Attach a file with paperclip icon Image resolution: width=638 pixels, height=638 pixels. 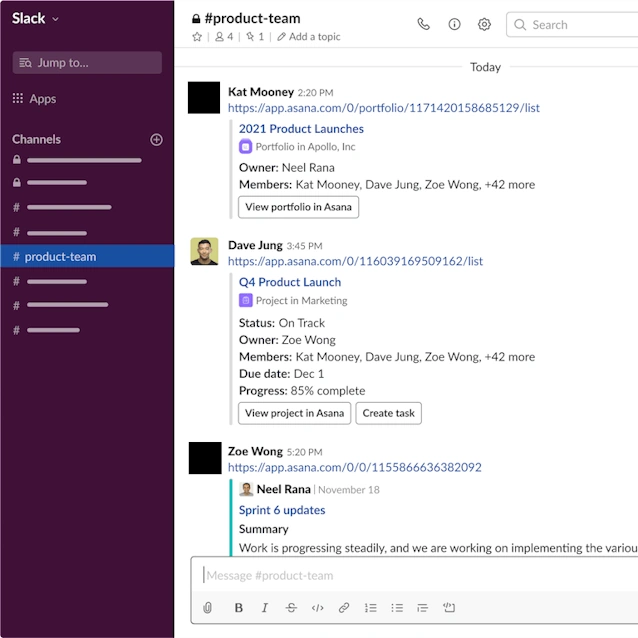[x=208, y=607]
